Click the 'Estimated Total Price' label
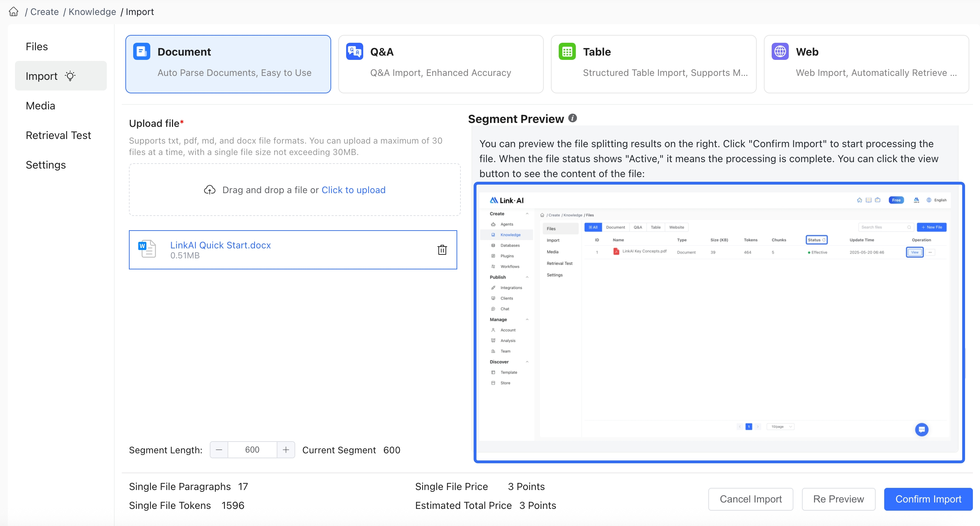Screen dimensions: 980x526 coord(463,505)
